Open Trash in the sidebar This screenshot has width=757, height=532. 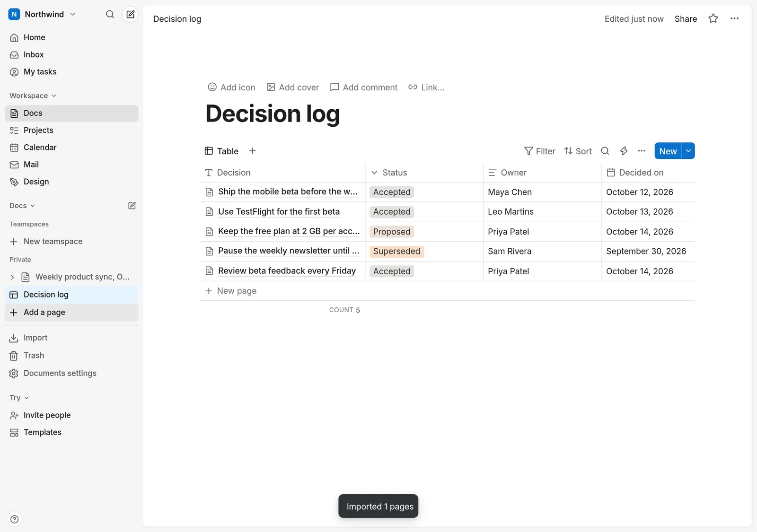click(71, 356)
